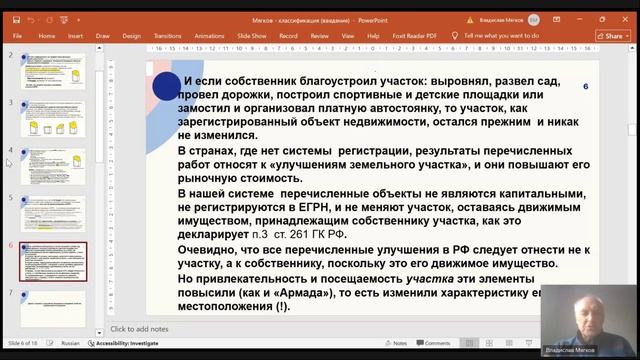Select slide 2 thumbnail

pyautogui.click(x=53, y=71)
